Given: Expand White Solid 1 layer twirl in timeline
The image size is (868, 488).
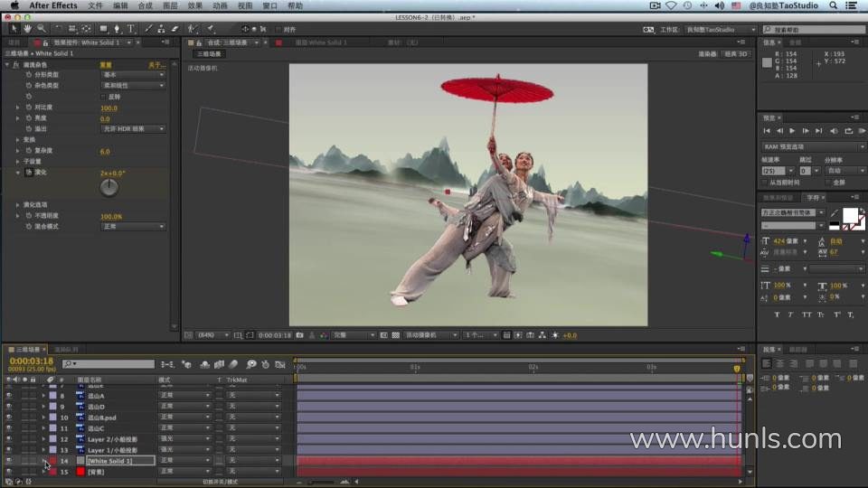Looking at the screenshot, I should (x=43, y=461).
